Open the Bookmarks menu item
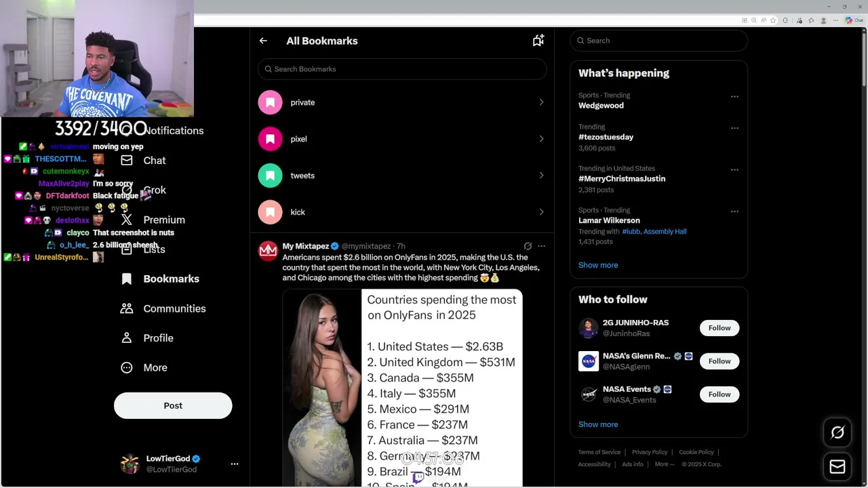 [171, 279]
